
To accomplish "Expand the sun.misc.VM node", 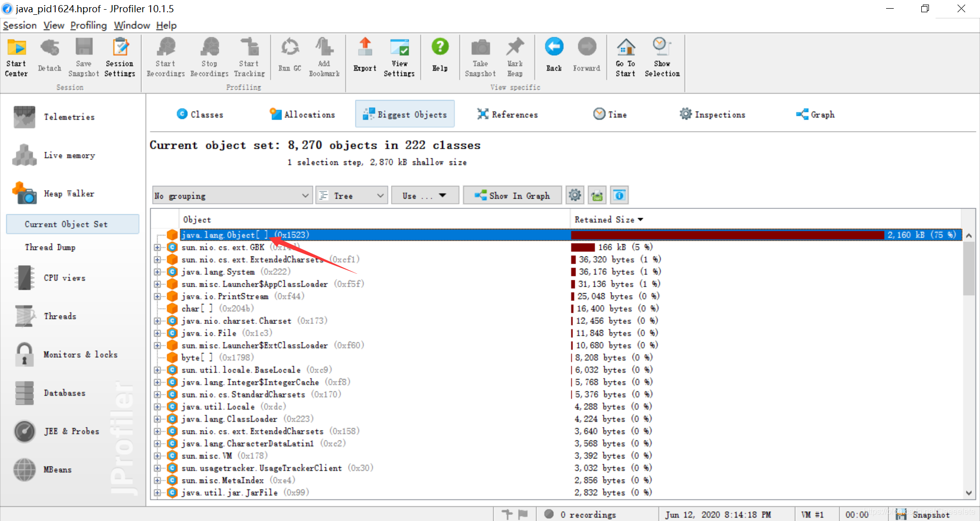I will coord(157,456).
